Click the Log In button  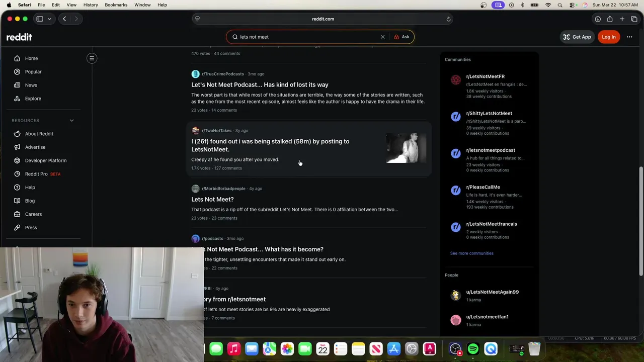coord(609,37)
